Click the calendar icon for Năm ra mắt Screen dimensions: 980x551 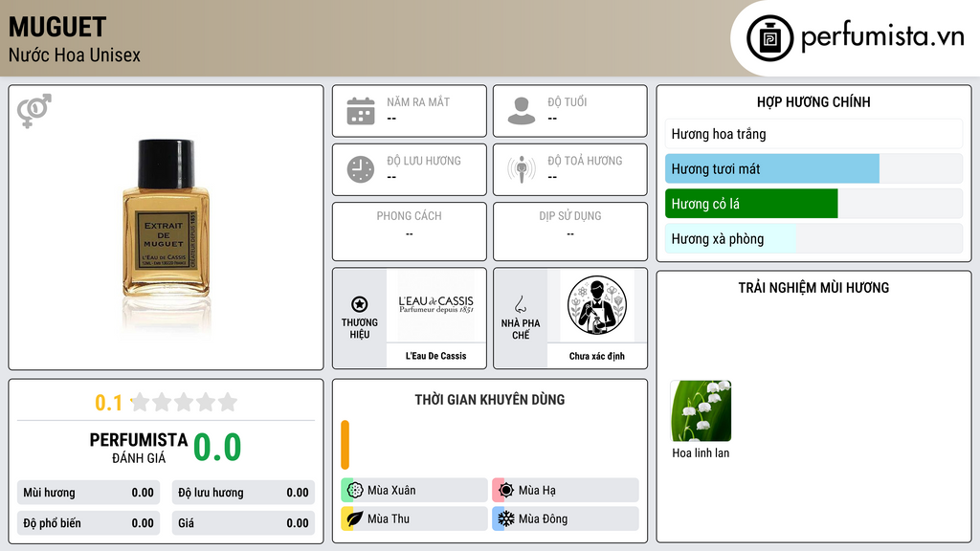361,111
